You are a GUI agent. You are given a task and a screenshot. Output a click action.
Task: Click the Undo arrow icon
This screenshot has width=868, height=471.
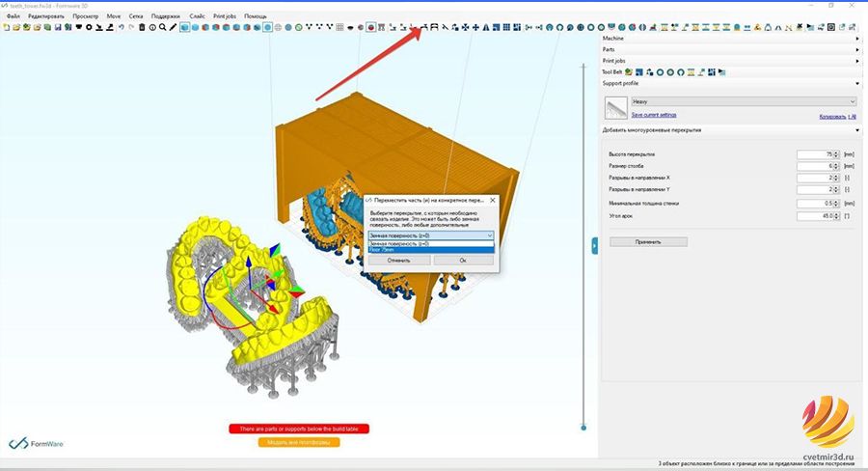coord(121,27)
